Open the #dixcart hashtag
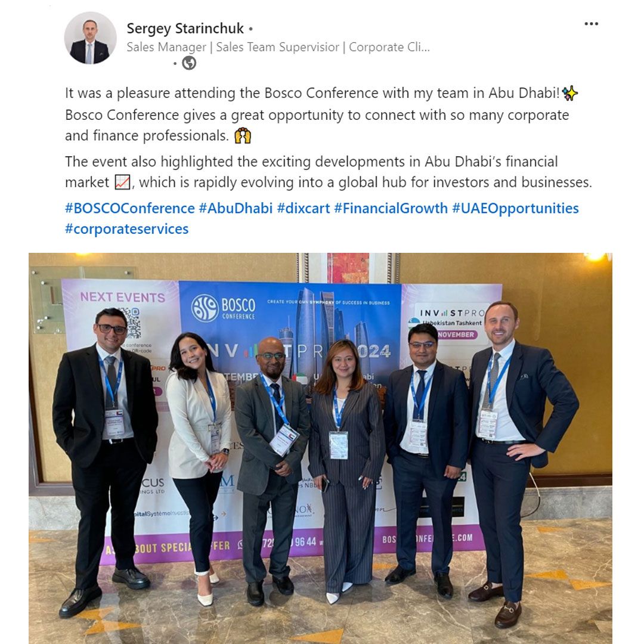The height and width of the screenshot is (644, 644). pos(303,208)
